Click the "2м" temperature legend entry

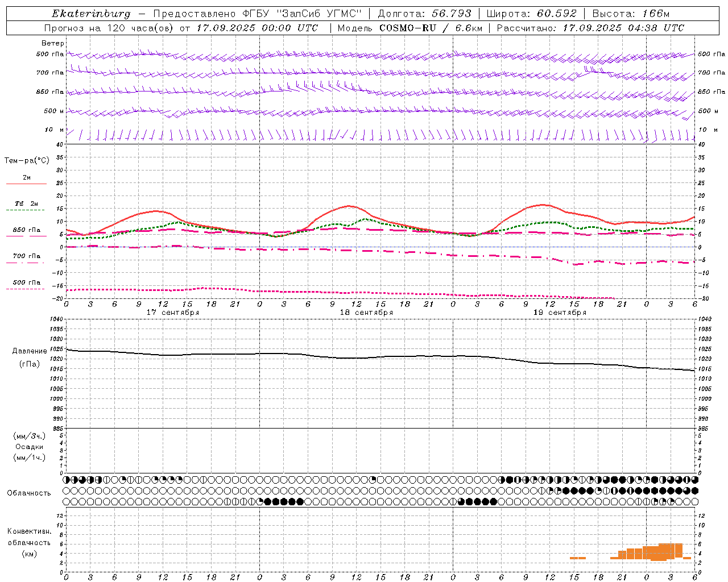pyautogui.click(x=27, y=178)
